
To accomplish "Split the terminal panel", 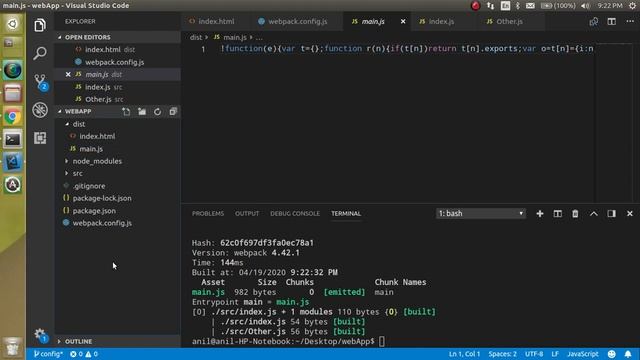I will (558, 213).
